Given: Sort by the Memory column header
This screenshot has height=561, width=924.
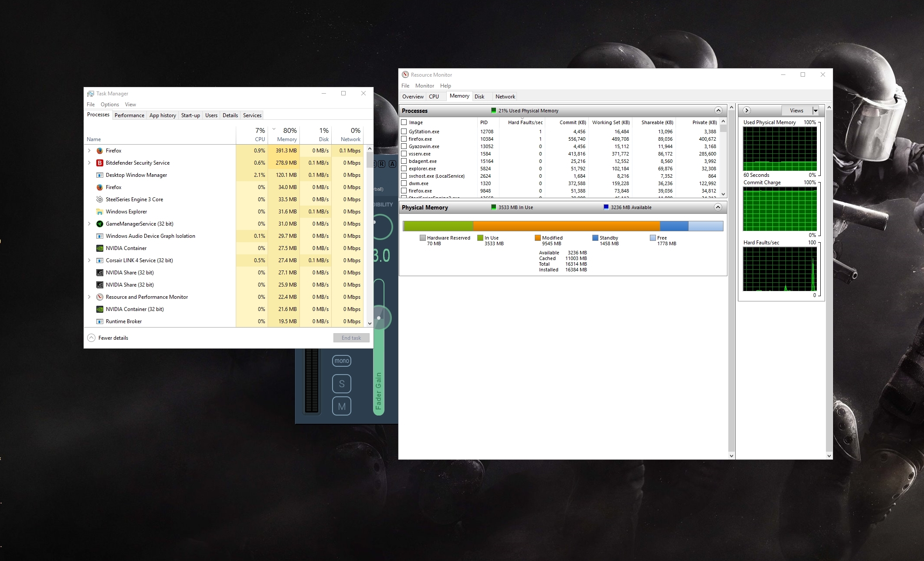Looking at the screenshot, I should [284, 135].
